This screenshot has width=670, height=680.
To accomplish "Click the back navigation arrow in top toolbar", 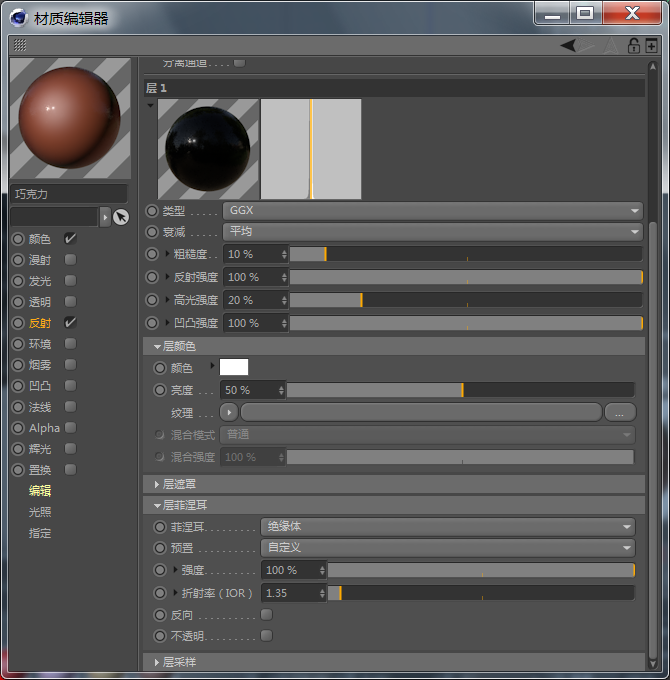I will (568, 45).
